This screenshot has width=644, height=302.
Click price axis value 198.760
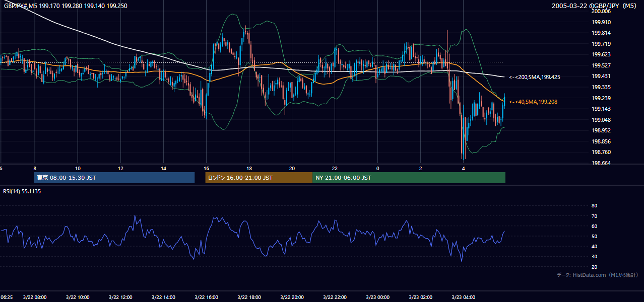coord(601,152)
